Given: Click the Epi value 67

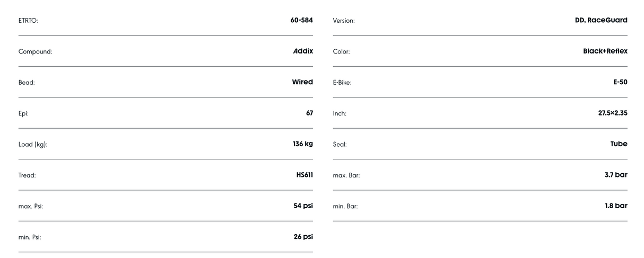Looking at the screenshot, I should click(x=309, y=113).
